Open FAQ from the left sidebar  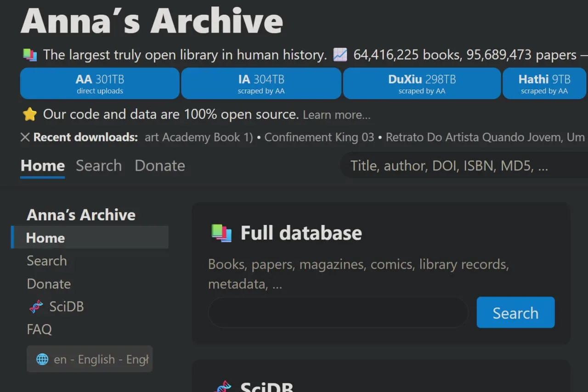pos(40,329)
